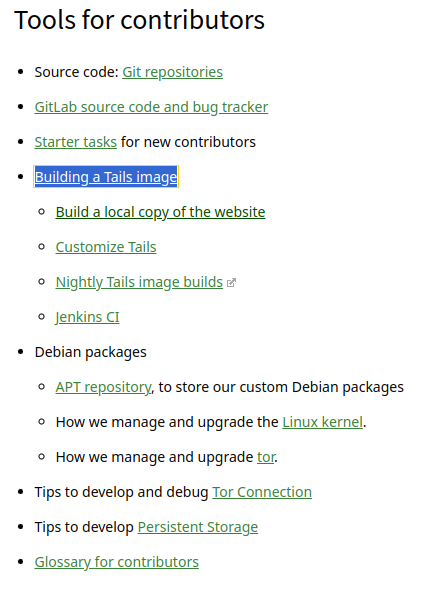This screenshot has height=589, width=423.
Task: Click the external link icon beside Nightly builds
Action: [x=231, y=282]
